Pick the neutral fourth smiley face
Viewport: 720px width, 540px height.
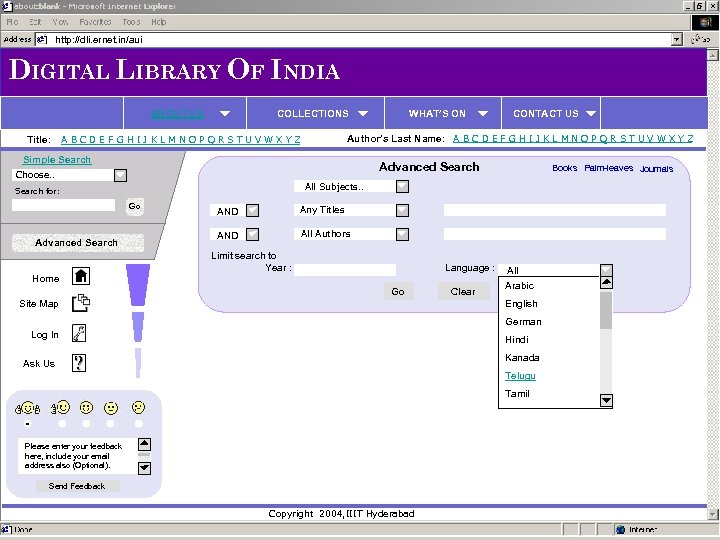click(111, 408)
